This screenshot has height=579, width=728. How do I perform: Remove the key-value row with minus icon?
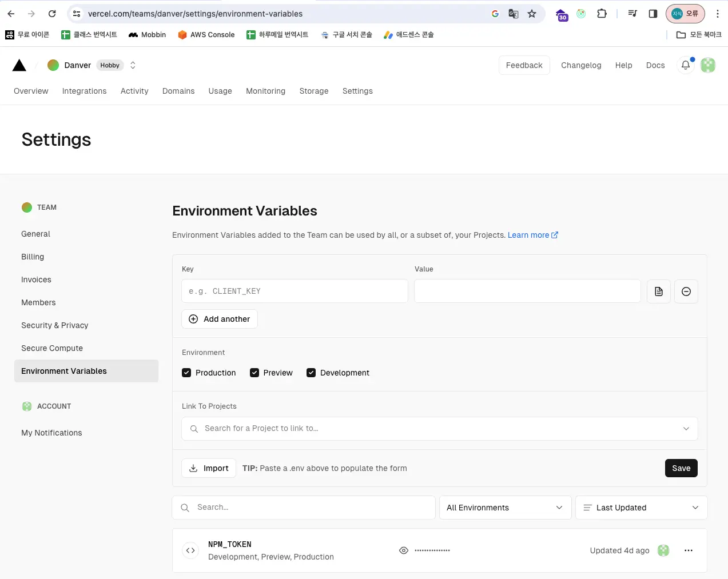point(686,292)
